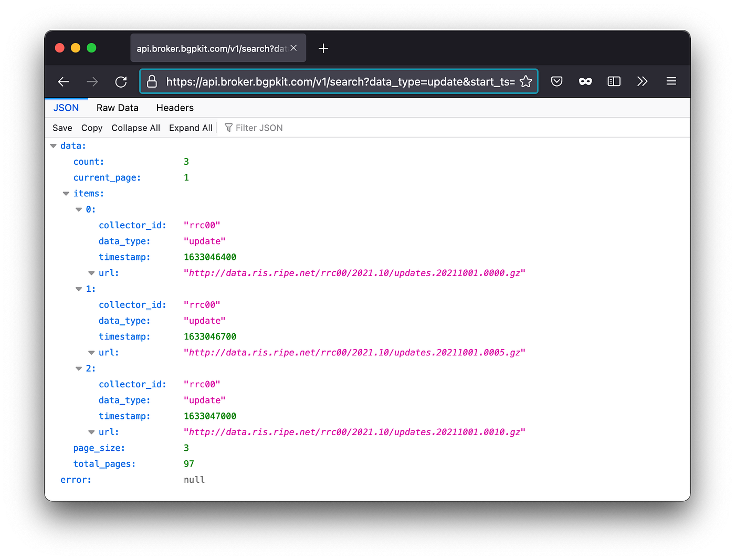This screenshot has width=735, height=560.
Task: Click the updates.20211001.0000.gz URL value
Action: [354, 273]
